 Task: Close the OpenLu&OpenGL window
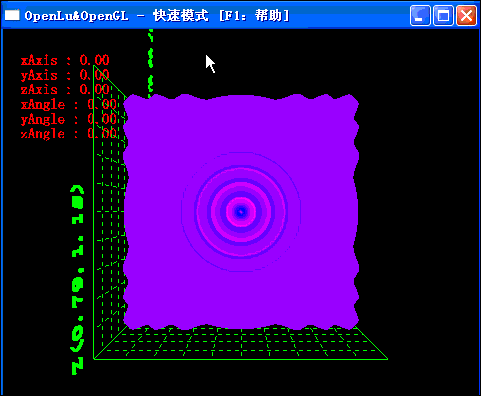tap(466, 15)
